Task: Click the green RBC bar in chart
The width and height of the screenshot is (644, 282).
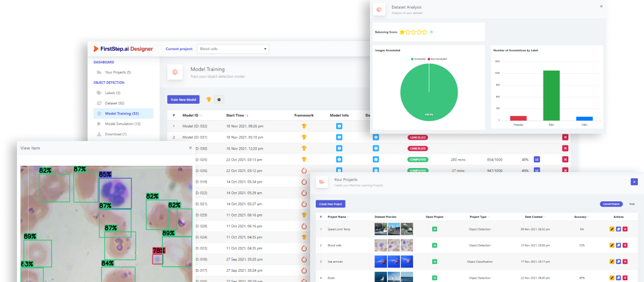Action: click(x=551, y=95)
